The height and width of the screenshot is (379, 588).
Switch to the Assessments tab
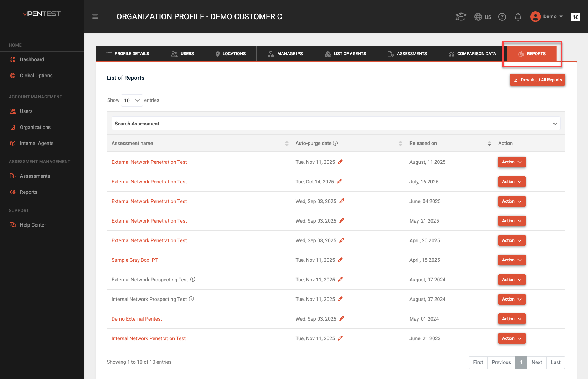point(407,54)
